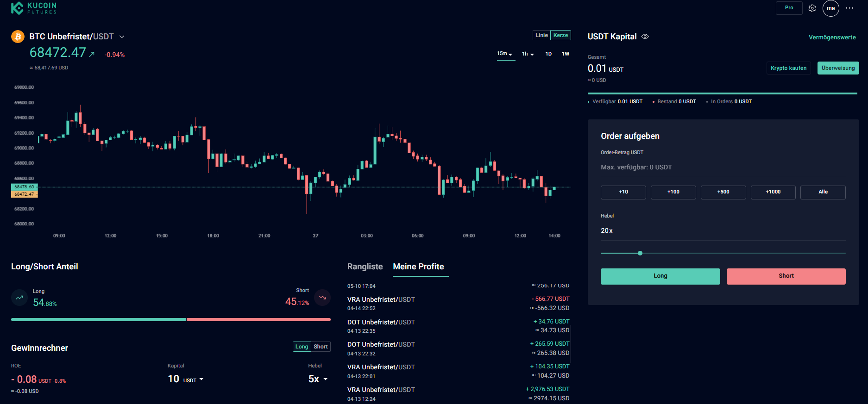Open the 15m timeframe dropdown
Viewport: 868px width, 404px height.
505,54
